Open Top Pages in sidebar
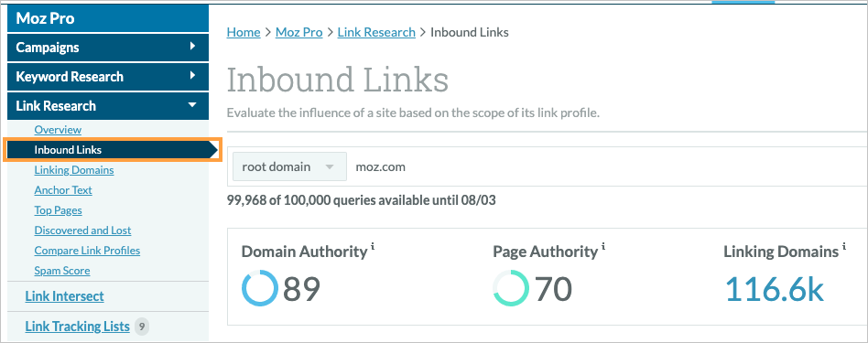Image resolution: width=868 pixels, height=343 pixels. [x=58, y=210]
